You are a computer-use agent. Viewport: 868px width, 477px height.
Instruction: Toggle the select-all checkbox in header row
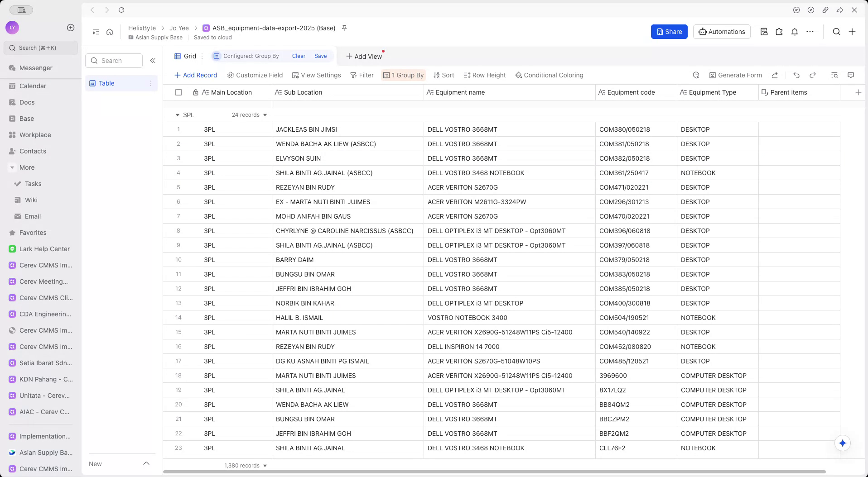(x=178, y=92)
